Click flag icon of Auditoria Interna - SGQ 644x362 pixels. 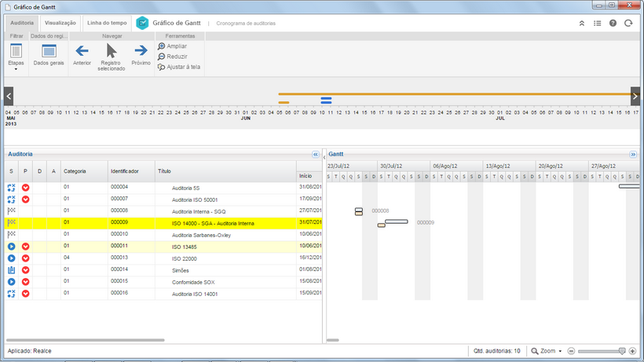click(11, 211)
